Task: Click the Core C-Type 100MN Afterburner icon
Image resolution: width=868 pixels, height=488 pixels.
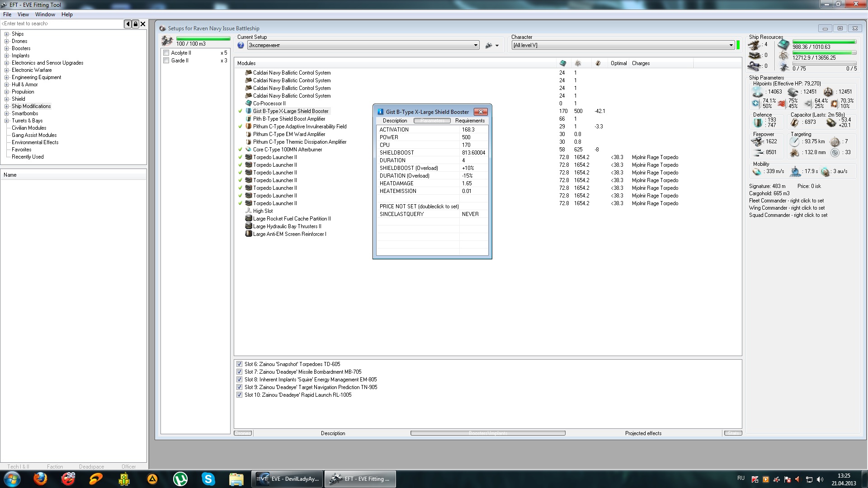Action: [248, 150]
